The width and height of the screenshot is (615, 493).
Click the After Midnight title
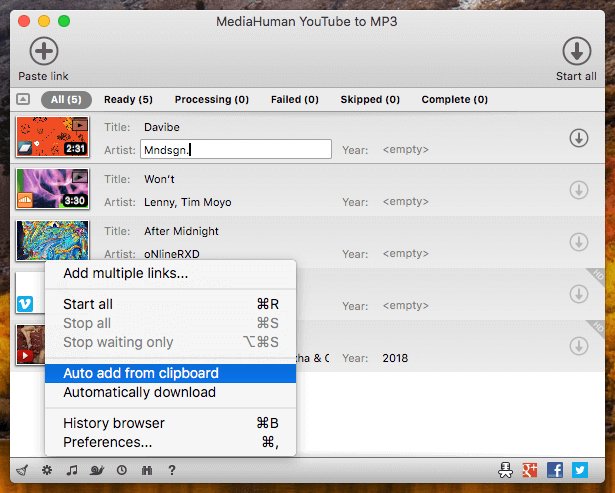[181, 231]
